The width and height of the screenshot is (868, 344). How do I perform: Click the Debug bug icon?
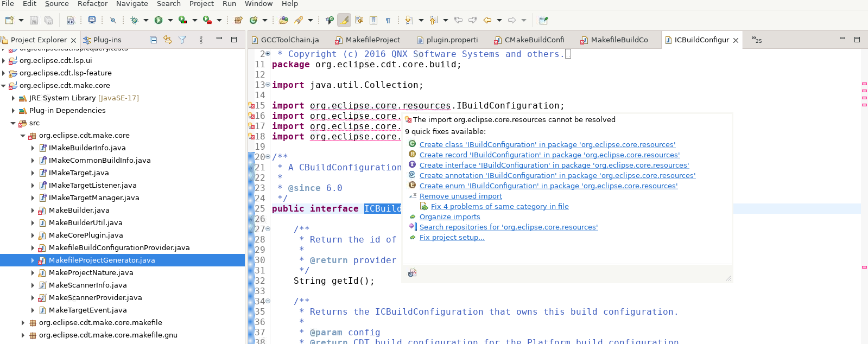[x=134, y=21]
